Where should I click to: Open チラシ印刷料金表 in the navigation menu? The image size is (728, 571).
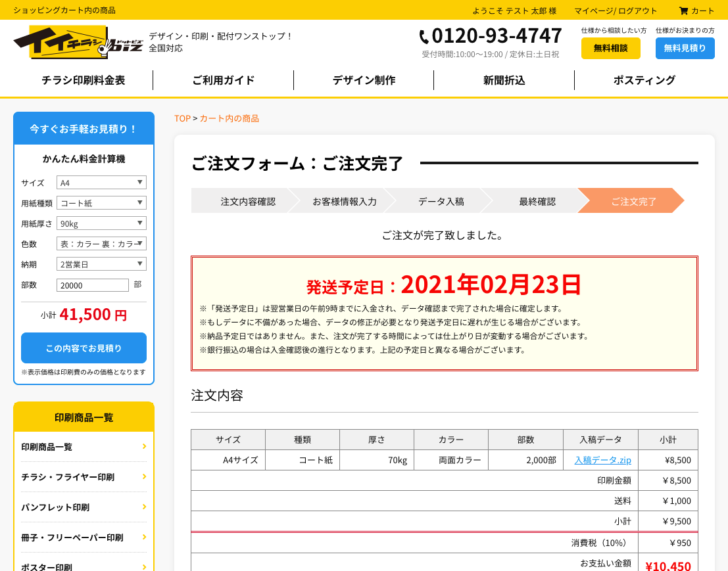[83, 80]
